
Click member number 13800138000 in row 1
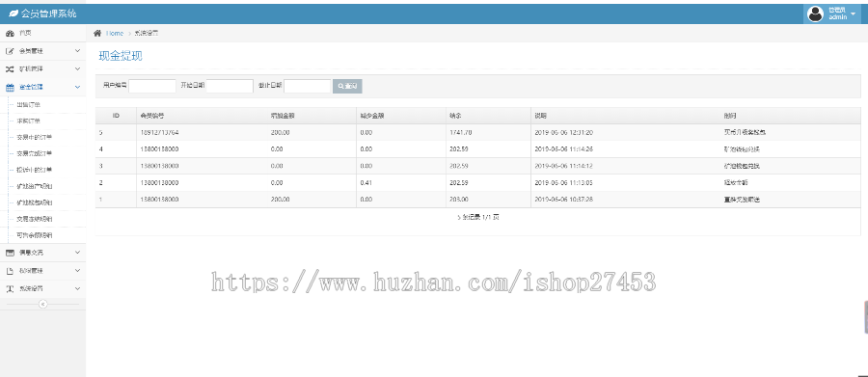pyautogui.click(x=160, y=200)
